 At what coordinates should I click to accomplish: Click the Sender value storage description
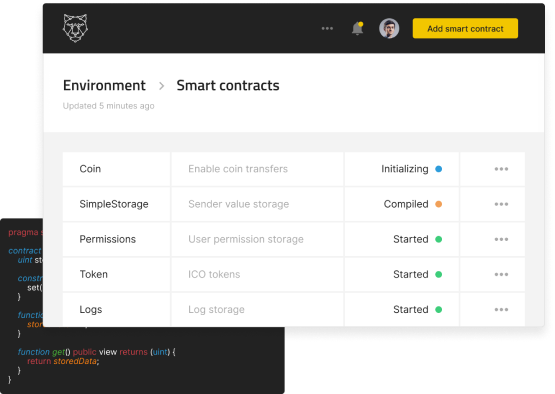(x=239, y=204)
